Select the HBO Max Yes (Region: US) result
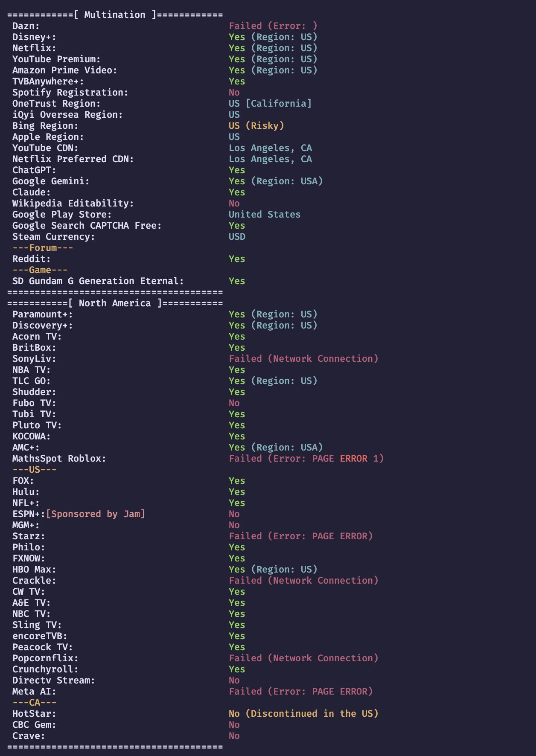The width and height of the screenshot is (536, 756). pos(273,570)
